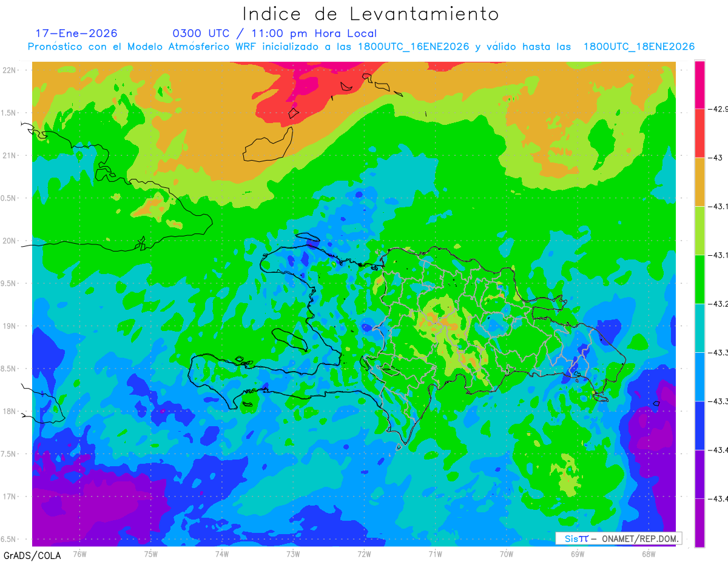Click the 'SisTT - ONAMET/REP.DOM.' credit box
This screenshot has height=562, width=728.
pos(618,538)
